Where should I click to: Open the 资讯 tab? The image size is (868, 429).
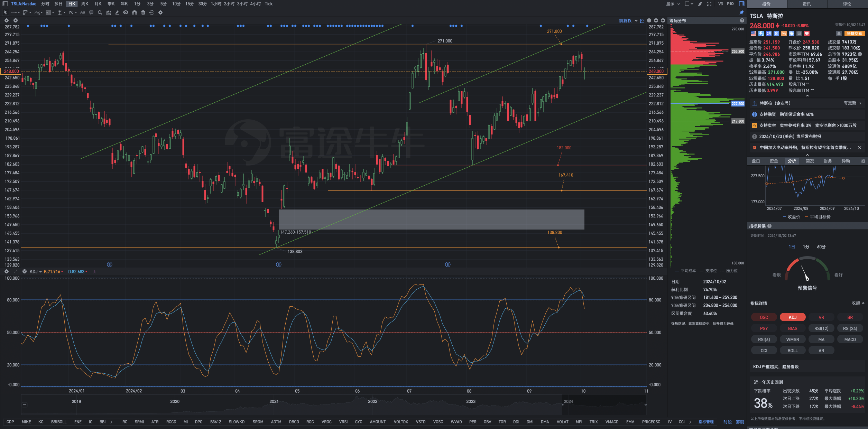807,4
